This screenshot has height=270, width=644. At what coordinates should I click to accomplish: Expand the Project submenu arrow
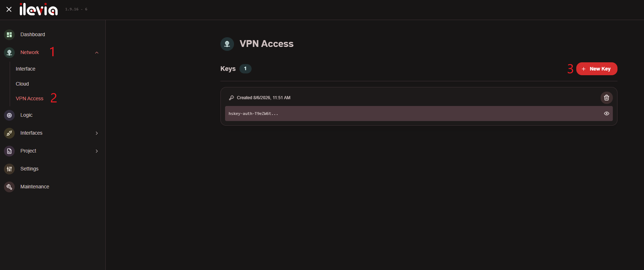pyautogui.click(x=97, y=151)
